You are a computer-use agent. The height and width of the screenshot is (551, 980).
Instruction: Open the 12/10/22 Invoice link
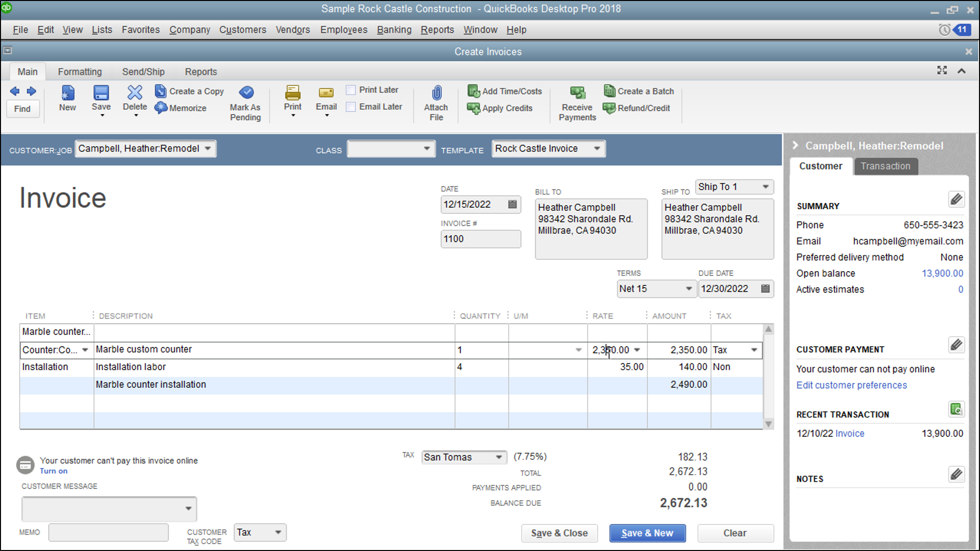[x=850, y=434]
